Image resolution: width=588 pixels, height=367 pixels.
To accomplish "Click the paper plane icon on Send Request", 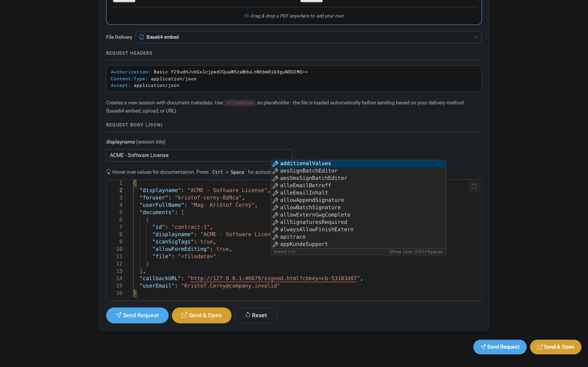I will [119, 315].
